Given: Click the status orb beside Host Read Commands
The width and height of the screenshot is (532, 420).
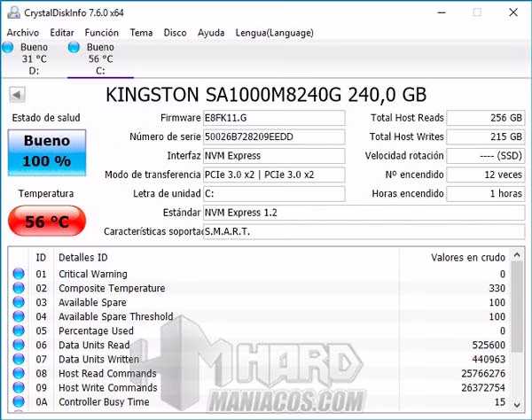Looking at the screenshot, I should [19, 374].
